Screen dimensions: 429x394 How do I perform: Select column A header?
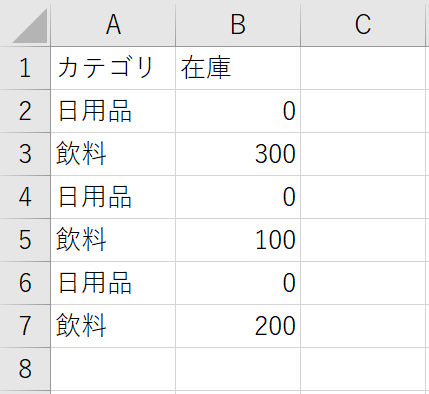coord(113,25)
